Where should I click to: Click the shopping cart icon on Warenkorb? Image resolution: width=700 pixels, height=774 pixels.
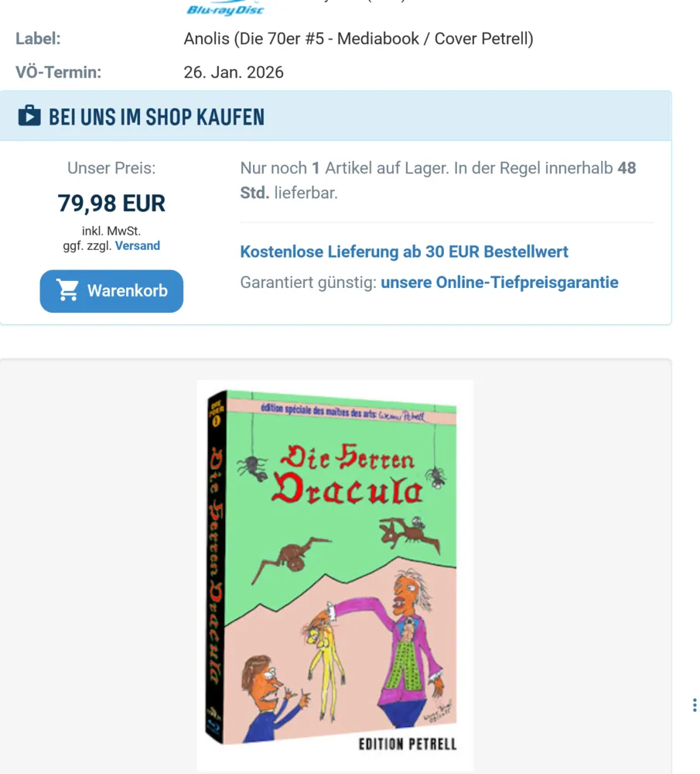click(67, 290)
